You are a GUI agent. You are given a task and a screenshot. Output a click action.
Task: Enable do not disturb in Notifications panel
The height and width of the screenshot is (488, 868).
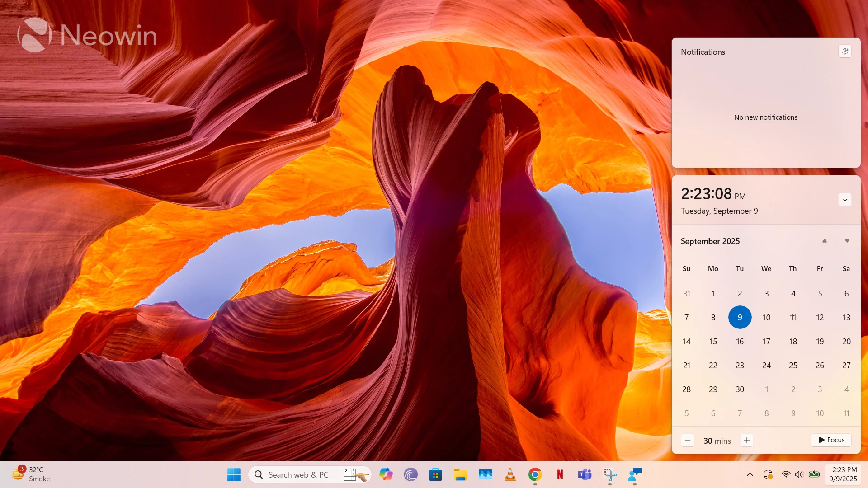[x=844, y=51]
